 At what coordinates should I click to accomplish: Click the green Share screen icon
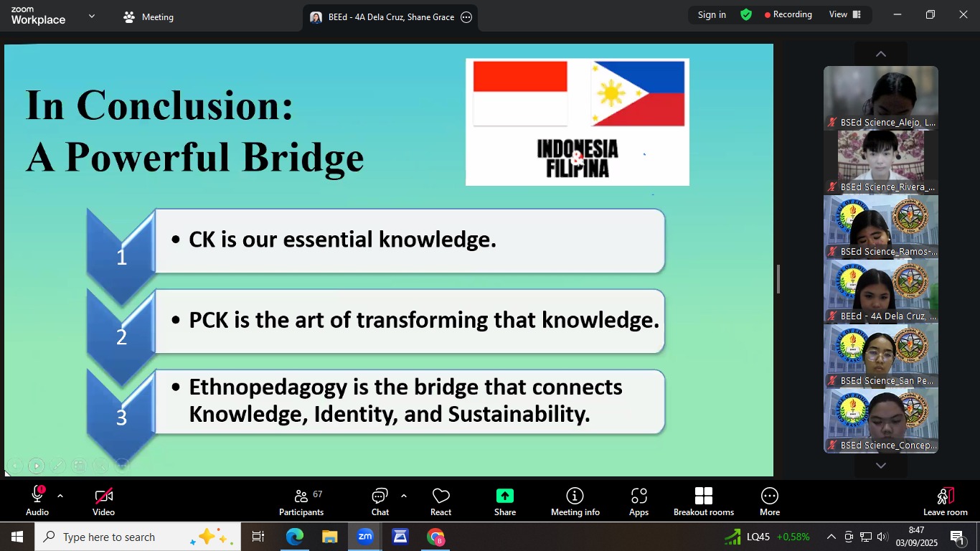tap(505, 496)
